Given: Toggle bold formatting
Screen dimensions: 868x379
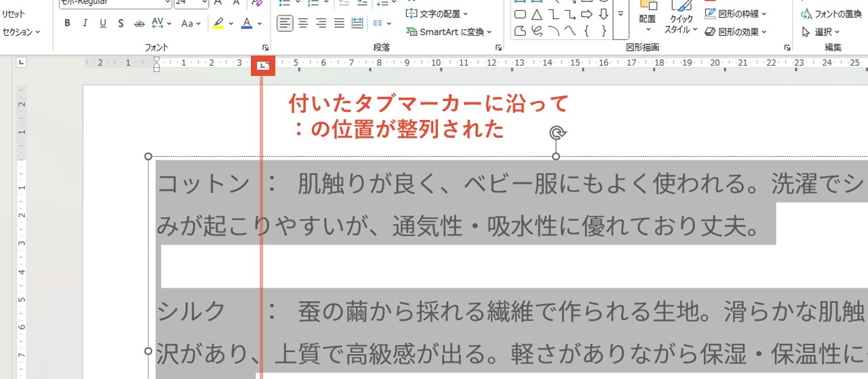Looking at the screenshot, I should [x=67, y=24].
